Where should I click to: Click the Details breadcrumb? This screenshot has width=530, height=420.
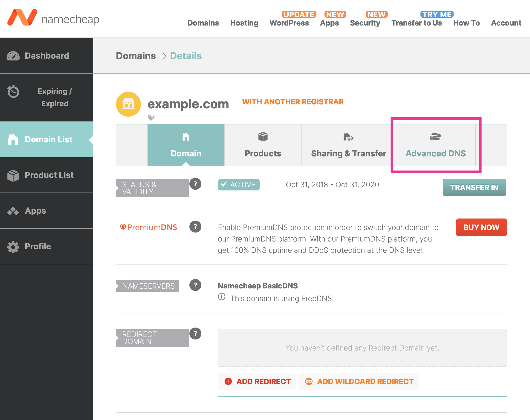pyautogui.click(x=186, y=56)
